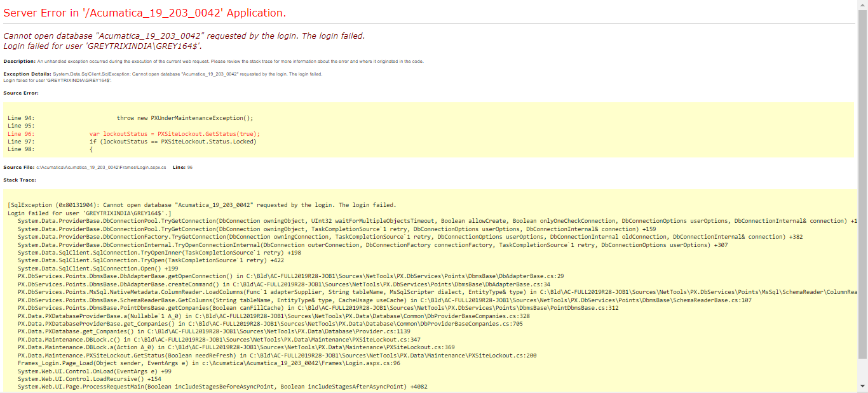
Task: Select the PXDatabaseProviderBase.get_Companies() stack line
Action: 270,324
